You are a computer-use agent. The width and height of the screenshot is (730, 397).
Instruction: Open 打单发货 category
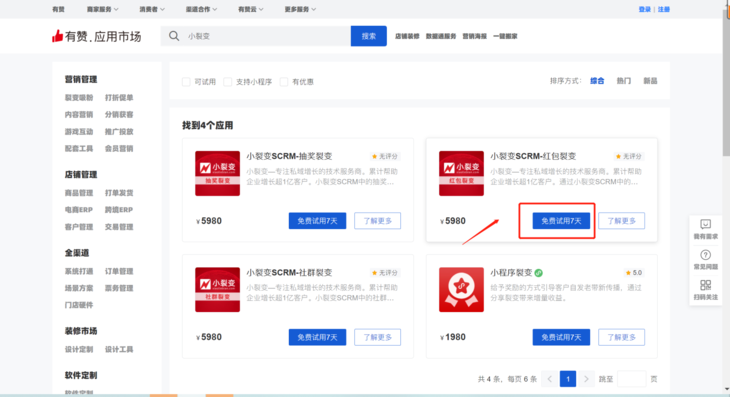(x=119, y=193)
